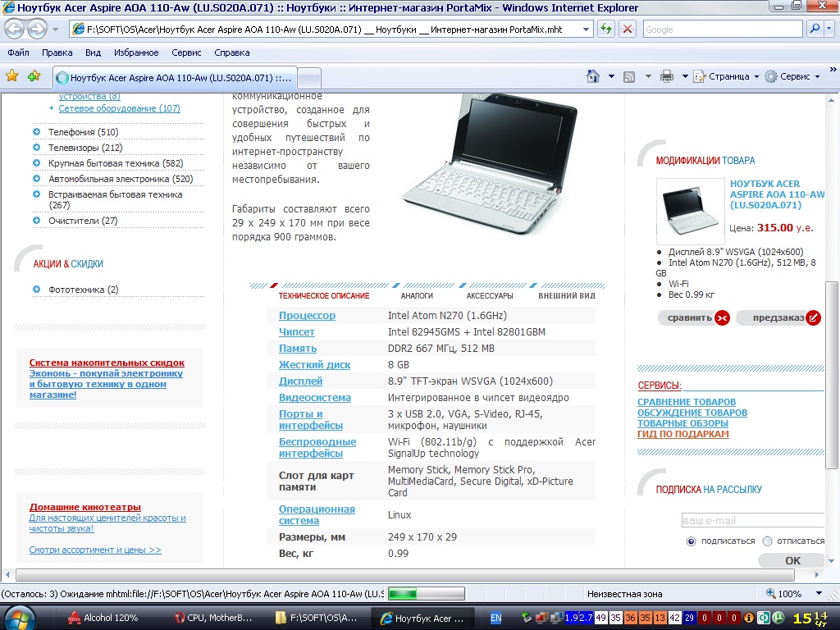Open the search provider dropdown
Image resolution: width=840 pixels, height=630 pixels.
pyautogui.click(x=830, y=29)
